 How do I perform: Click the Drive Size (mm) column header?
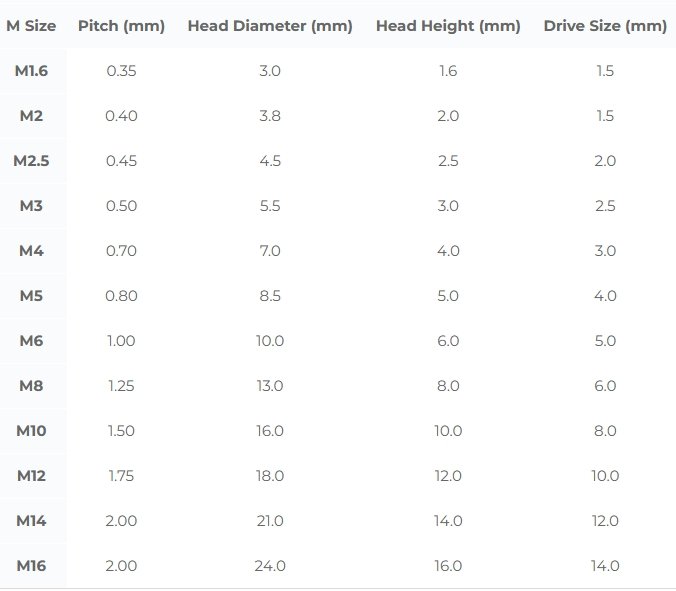(605, 26)
